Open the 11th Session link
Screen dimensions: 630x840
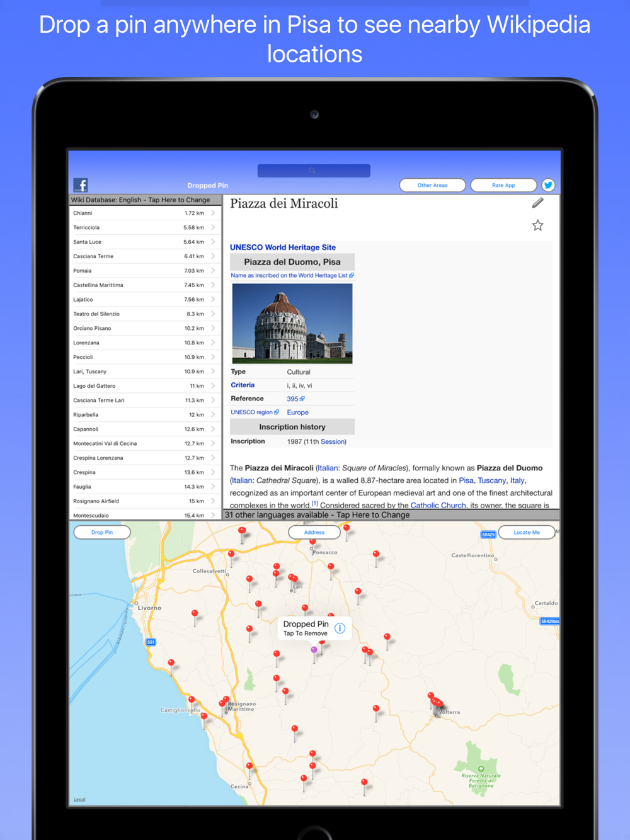click(333, 441)
